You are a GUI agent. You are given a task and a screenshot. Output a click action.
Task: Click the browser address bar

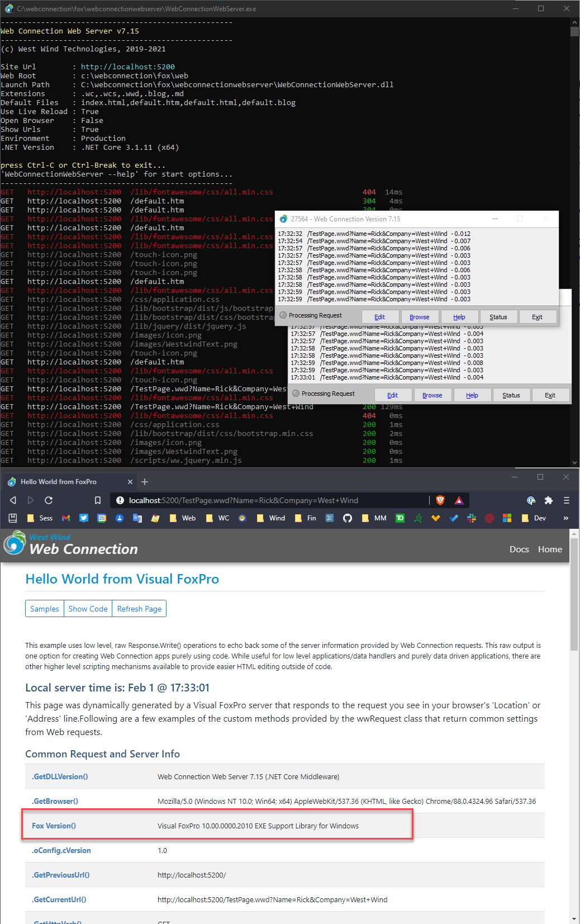click(x=268, y=500)
